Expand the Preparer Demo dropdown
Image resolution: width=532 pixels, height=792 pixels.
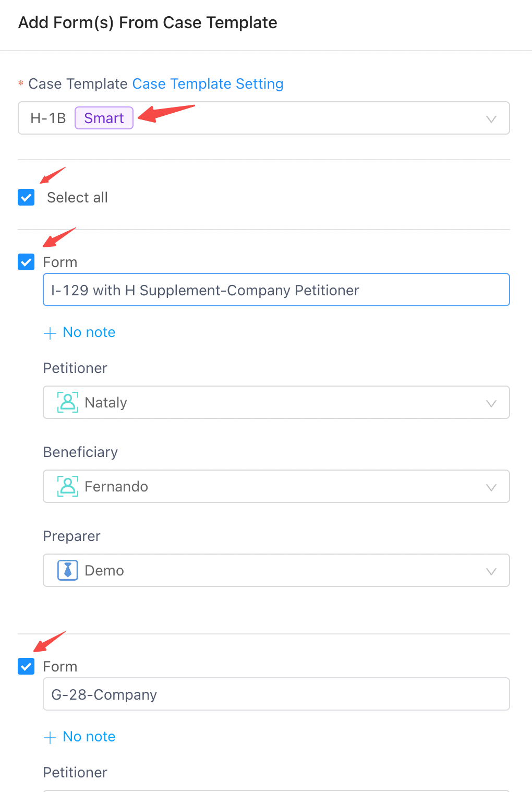(x=276, y=570)
